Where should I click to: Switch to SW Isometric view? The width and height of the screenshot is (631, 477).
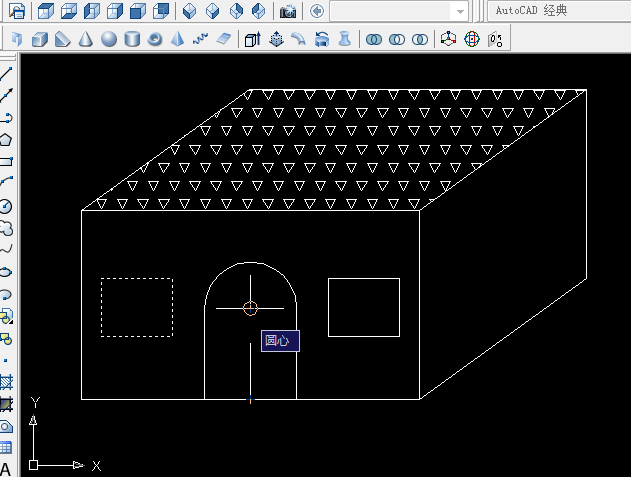click(190, 12)
